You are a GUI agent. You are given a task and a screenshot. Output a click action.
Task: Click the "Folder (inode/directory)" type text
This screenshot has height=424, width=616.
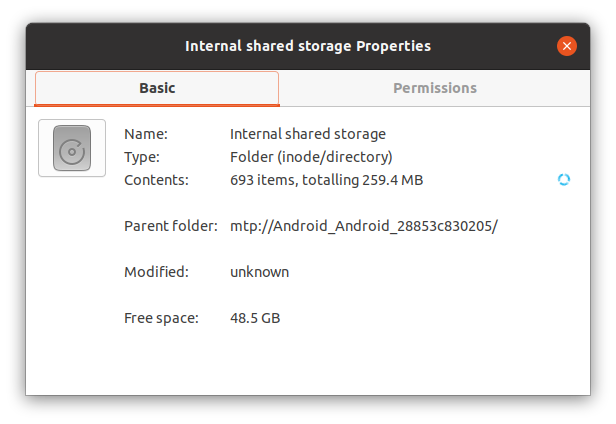[x=311, y=157]
